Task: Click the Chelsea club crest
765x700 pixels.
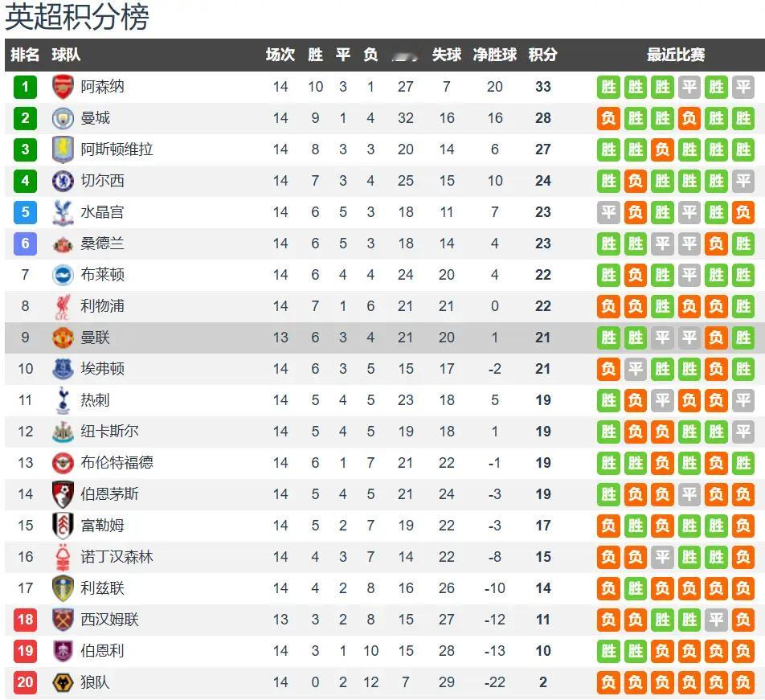Action: pos(63,181)
